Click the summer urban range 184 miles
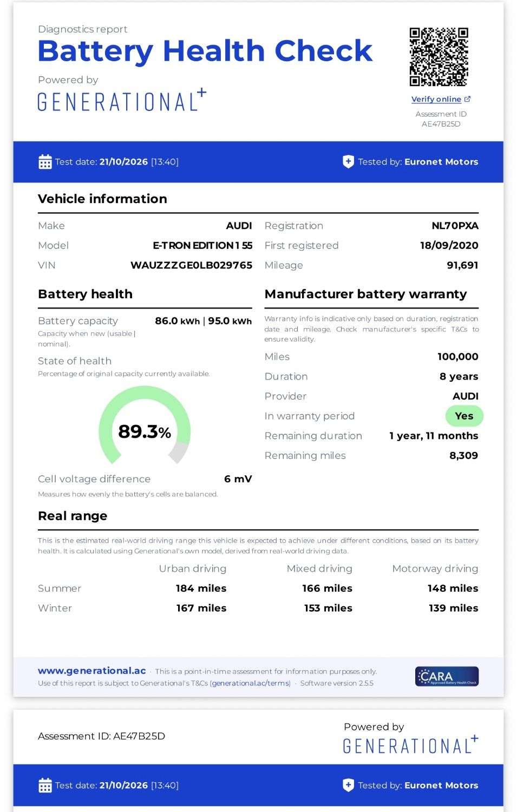 tap(201, 588)
